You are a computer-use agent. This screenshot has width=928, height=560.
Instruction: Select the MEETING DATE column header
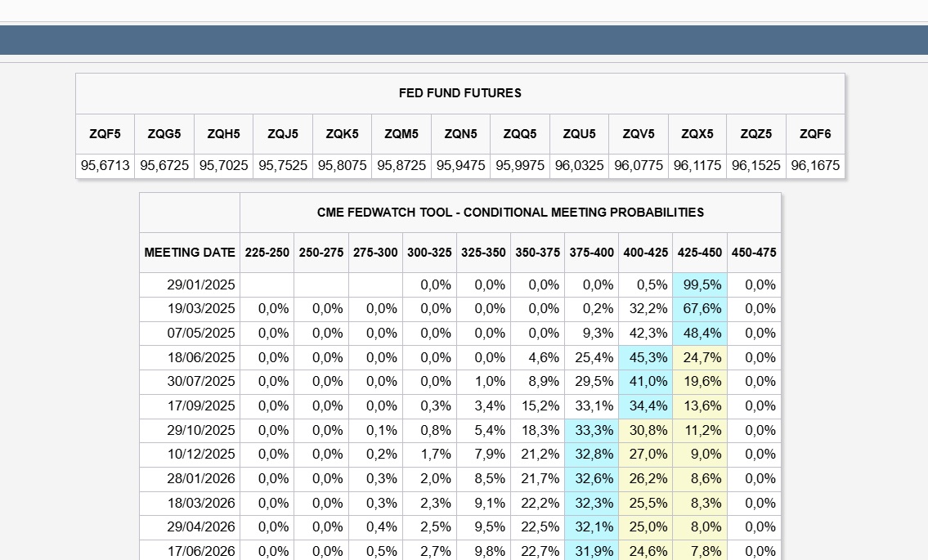[190, 253]
